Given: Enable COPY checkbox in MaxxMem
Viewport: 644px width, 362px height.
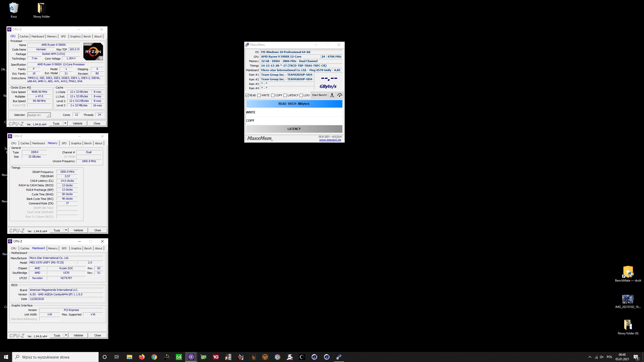Looking at the screenshot, I should (273, 95).
